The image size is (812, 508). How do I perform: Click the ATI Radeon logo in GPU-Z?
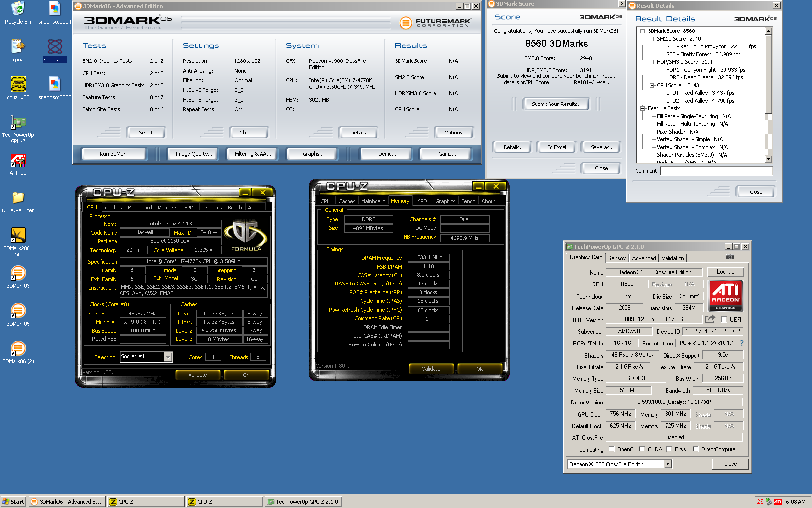point(725,296)
